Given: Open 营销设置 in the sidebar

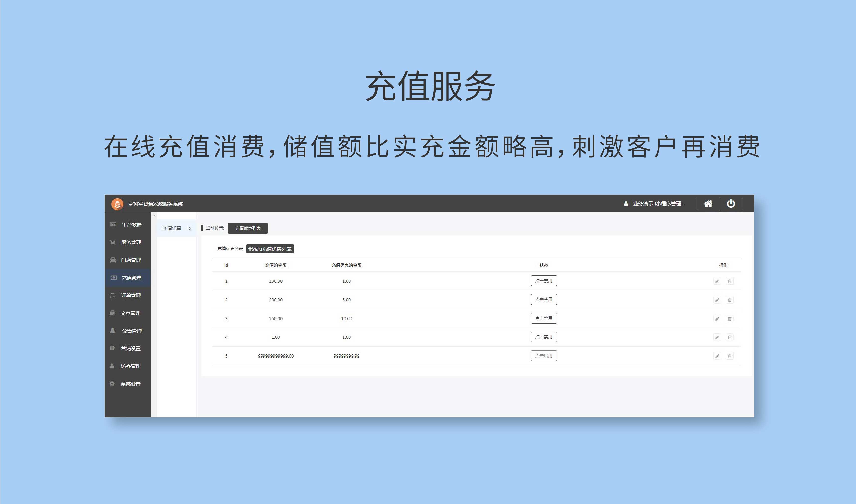Looking at the screenshot, I should [x=131, y=348].
